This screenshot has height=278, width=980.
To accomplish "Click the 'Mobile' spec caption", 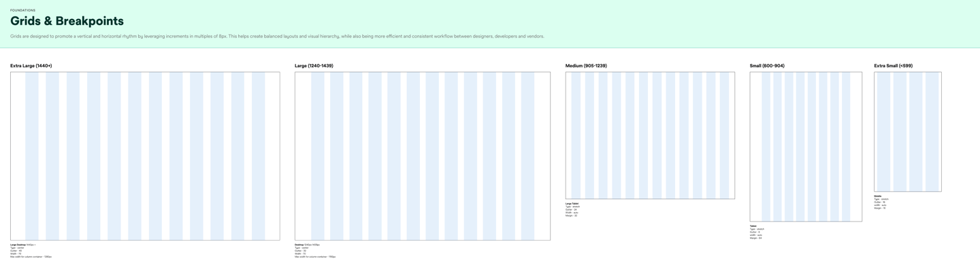I will [x=881, y=202].
